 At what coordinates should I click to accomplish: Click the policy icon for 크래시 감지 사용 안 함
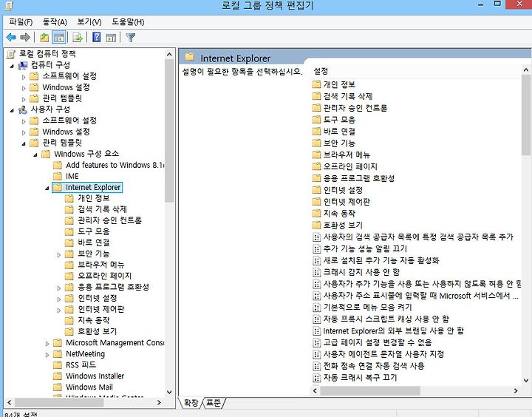(316, 272)
